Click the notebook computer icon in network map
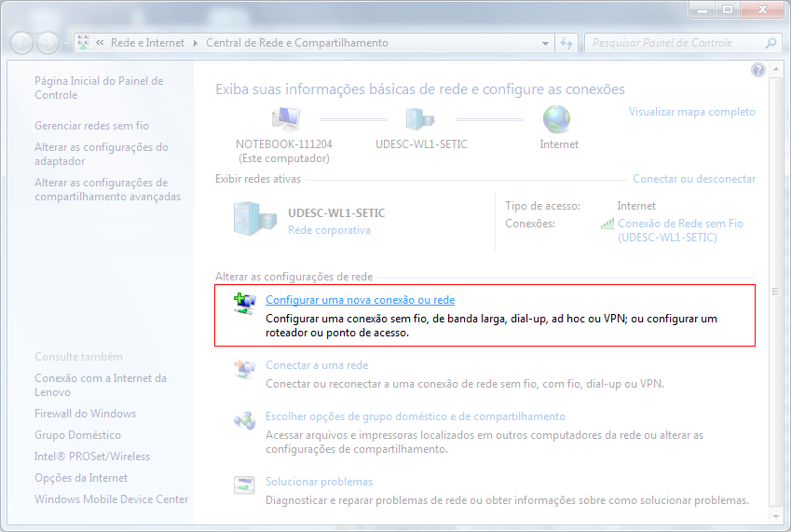Screen dimensions: 791x532 pos(284,119)
